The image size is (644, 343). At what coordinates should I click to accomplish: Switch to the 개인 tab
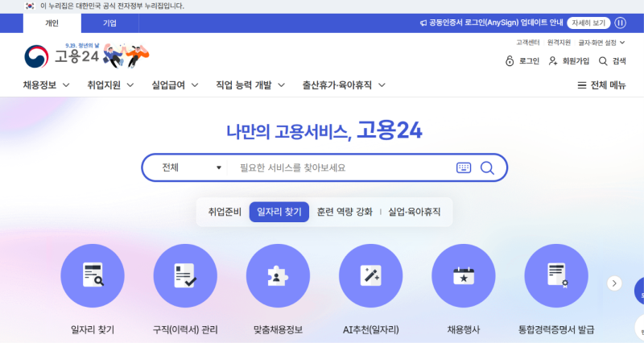tap(52, 23)
